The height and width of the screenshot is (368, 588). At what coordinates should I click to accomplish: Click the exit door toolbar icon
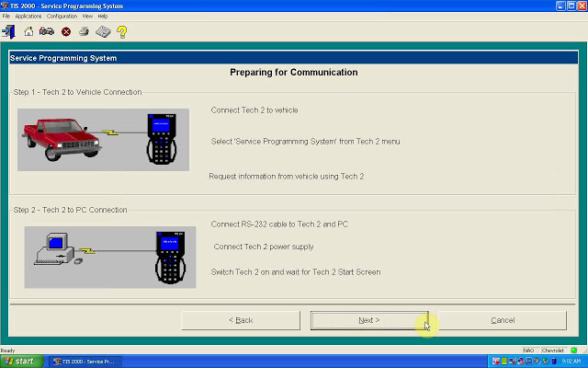pyautogui.click(x=8, y=32)
